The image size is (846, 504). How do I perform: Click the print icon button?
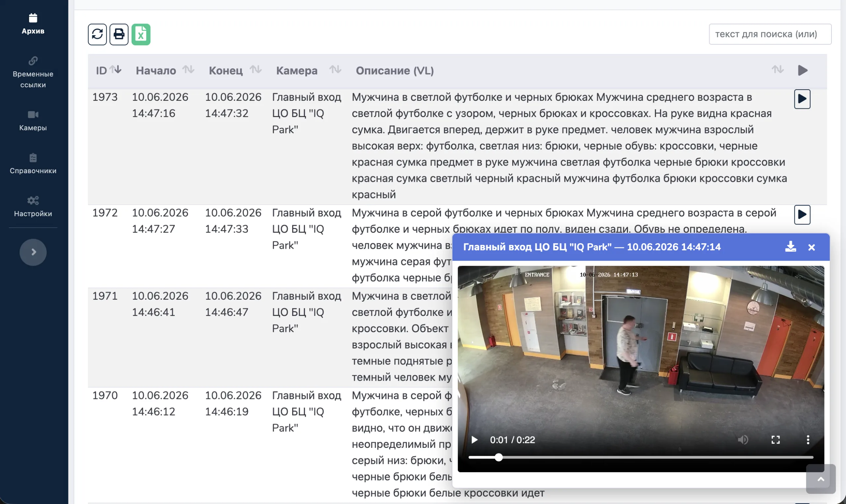click(x=119, y=34)
